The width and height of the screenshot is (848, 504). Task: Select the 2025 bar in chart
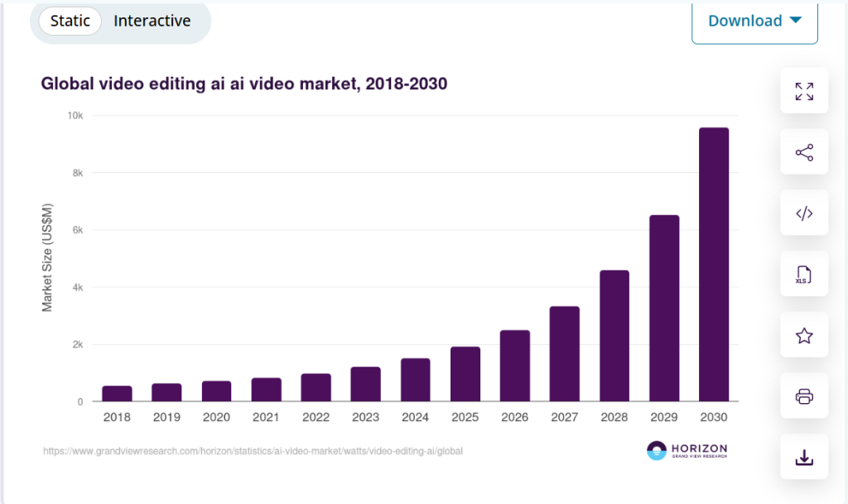click(465, 374)
